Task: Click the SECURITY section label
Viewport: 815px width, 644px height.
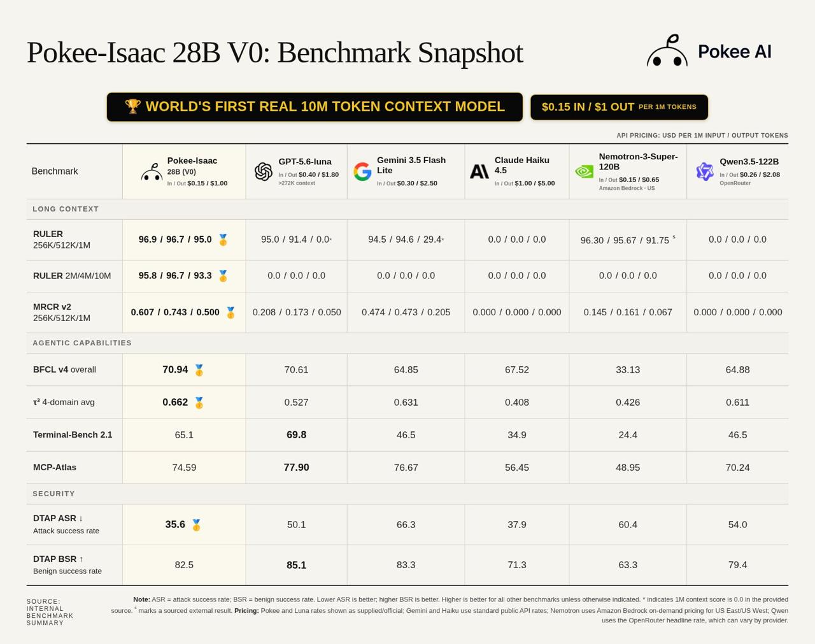Action: (54, 494)
